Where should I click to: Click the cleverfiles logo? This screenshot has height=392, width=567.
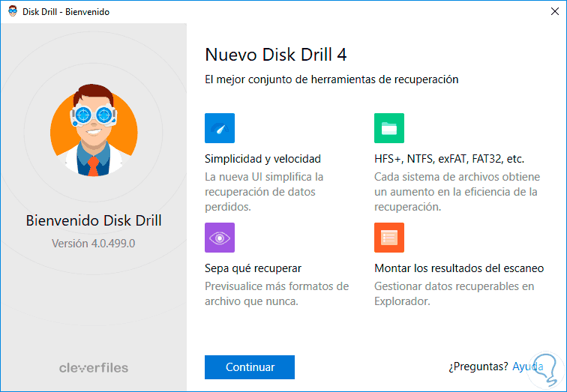[94, 368]
